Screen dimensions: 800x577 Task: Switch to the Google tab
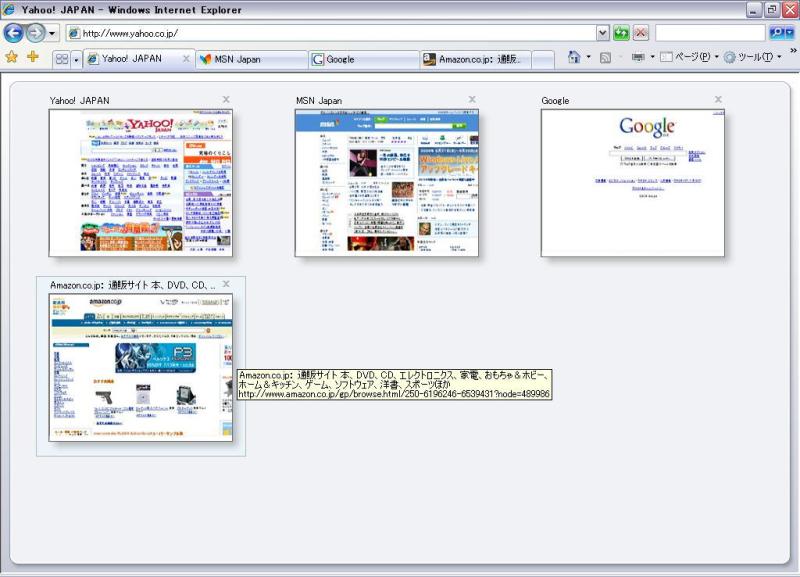point(363,60)
